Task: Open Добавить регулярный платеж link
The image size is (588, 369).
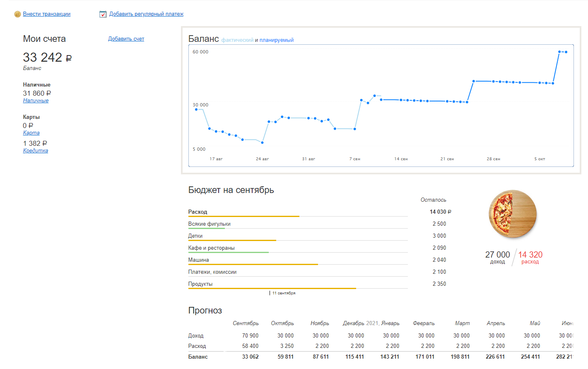Action: 146,14
